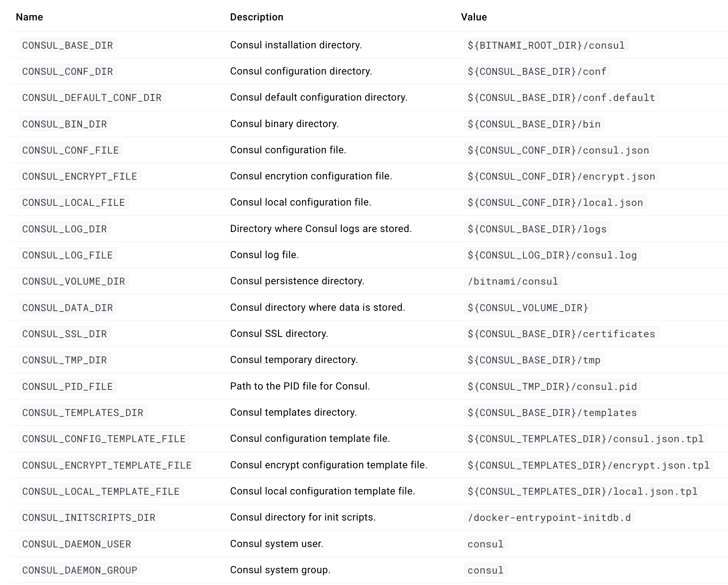This screenshot has width=728, height=585.
Task: Click the Value column header
Action: click(474, 17)
